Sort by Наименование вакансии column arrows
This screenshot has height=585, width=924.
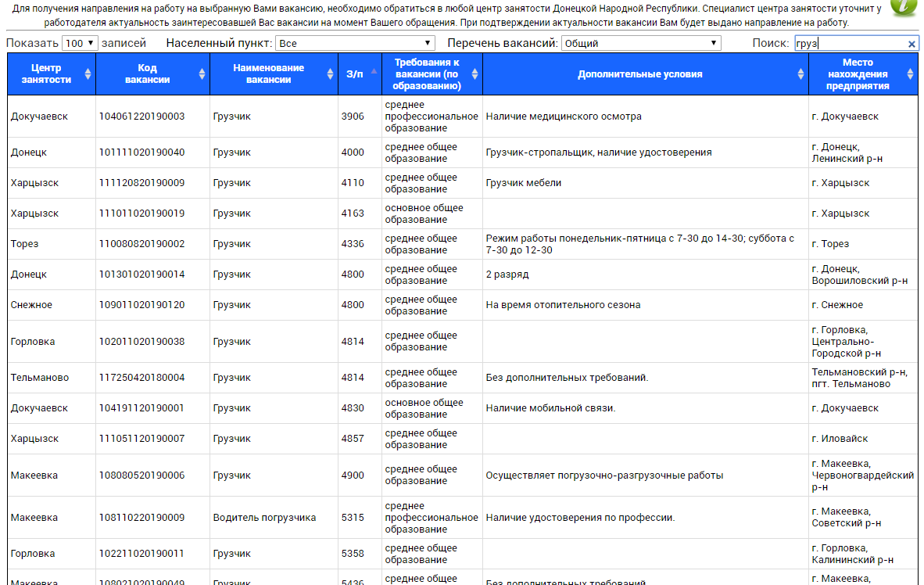pos(330,74)
